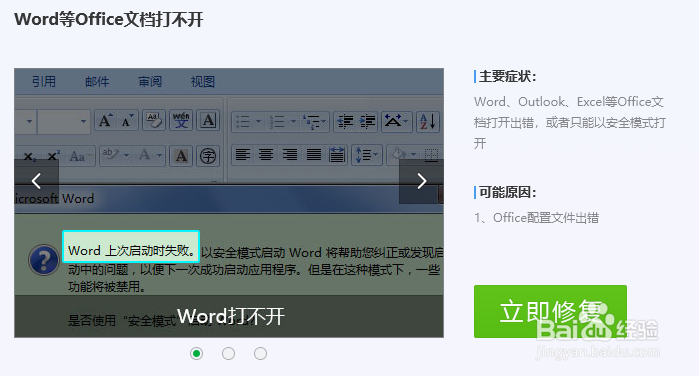
Task: Click the text highlight pen icon
Action: pos(111,155)
